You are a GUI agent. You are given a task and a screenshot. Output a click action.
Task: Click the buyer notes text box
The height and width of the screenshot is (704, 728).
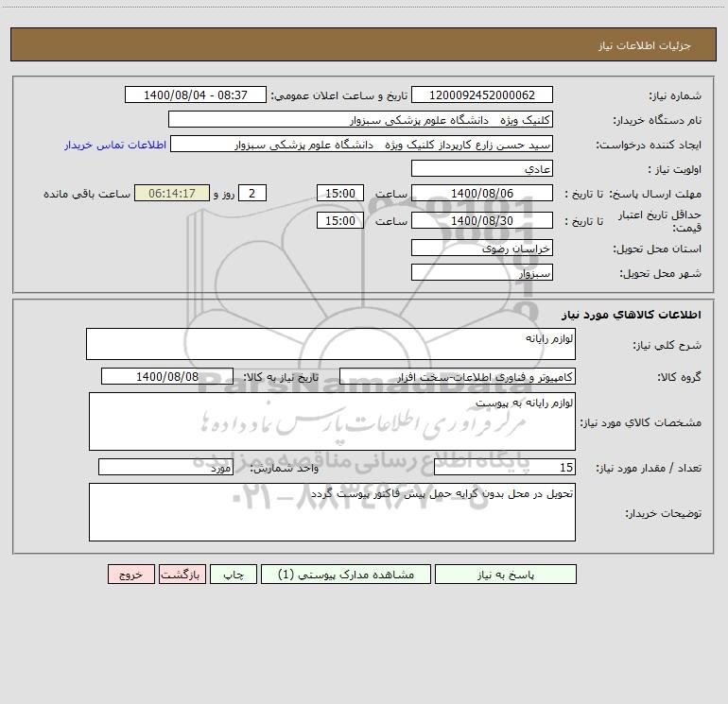point(332,512)
